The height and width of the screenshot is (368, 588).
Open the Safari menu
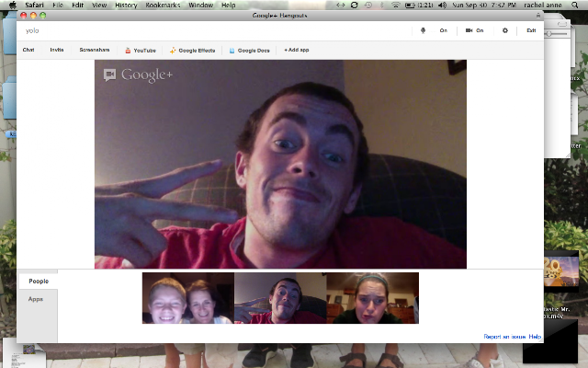click(34, 5)
